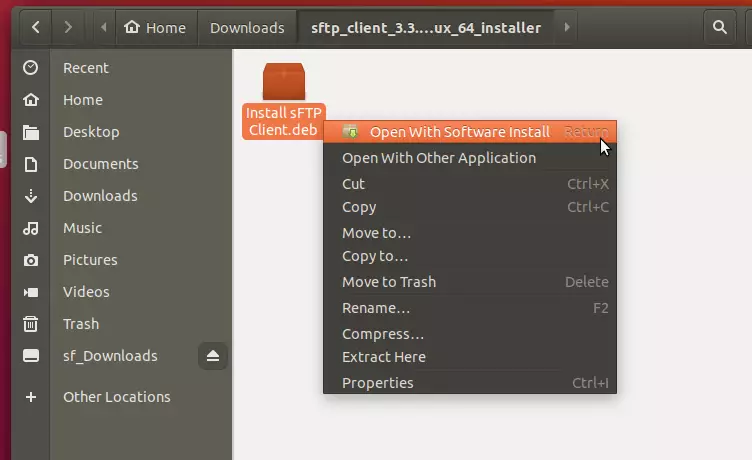Show later path segments with small right triangle

coord(566,27)
